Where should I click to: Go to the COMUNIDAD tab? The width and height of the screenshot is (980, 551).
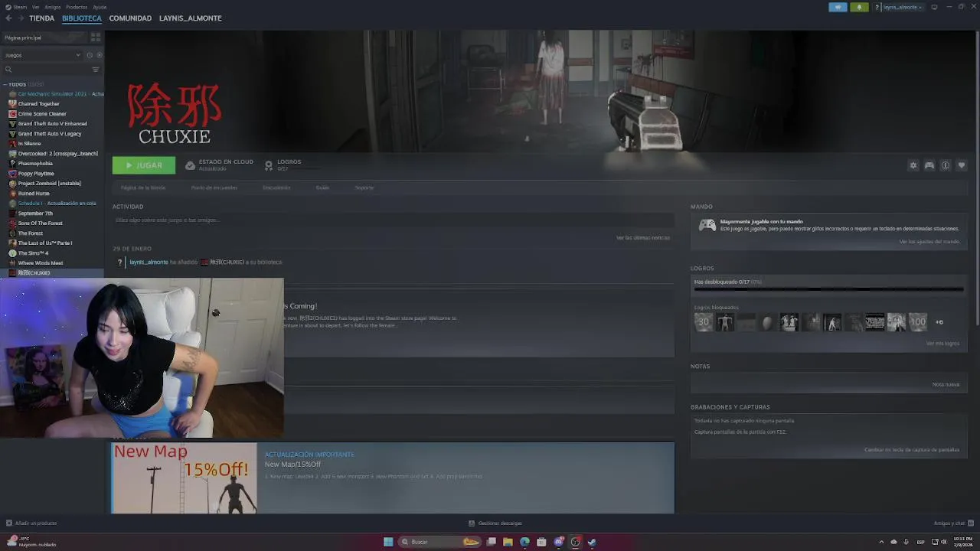pos(130,18)
